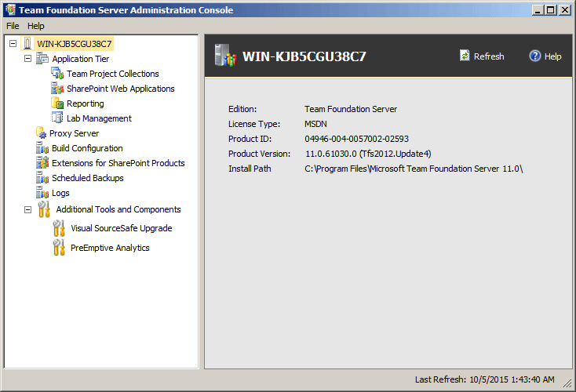Click the Refresh icon in the header

tap(465, 56)
